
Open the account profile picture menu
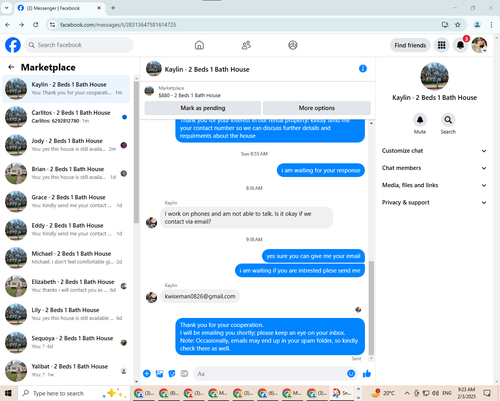click(479, 45)
